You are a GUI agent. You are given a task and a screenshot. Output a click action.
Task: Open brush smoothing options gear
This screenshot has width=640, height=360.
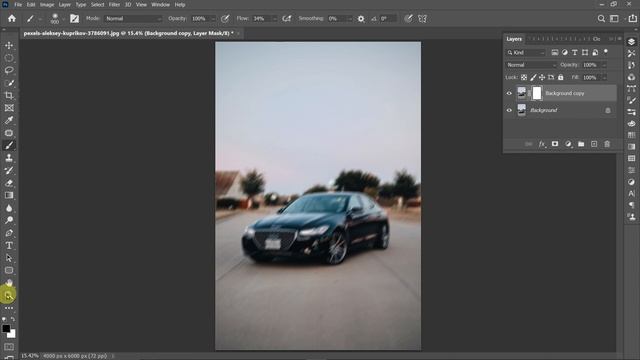point(361,19)
